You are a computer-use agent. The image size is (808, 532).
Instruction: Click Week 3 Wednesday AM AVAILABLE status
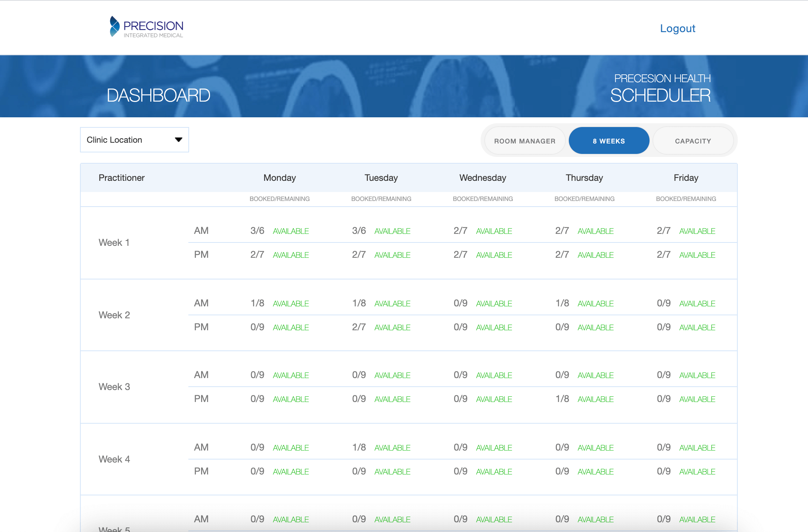click(x=494, y=375)
